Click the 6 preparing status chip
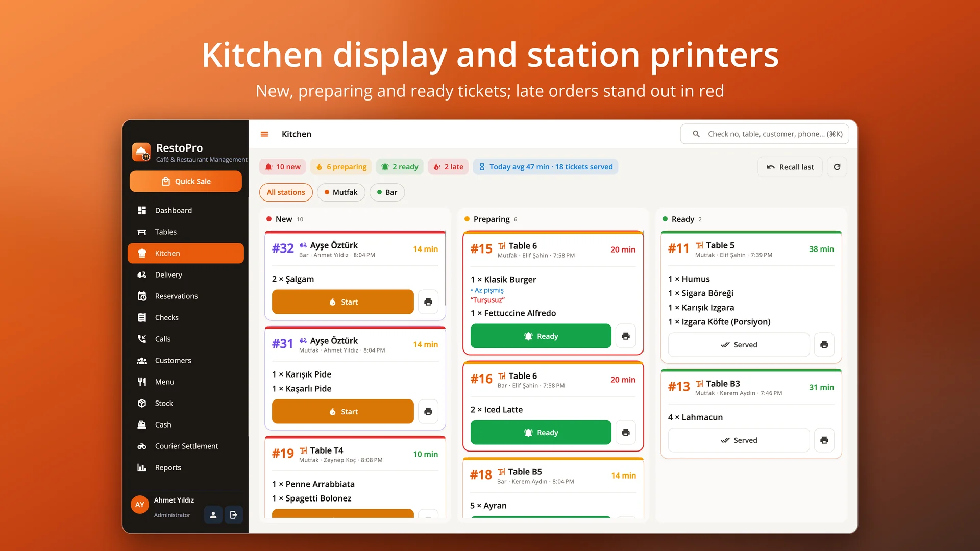Image resolution: width=980 pixels, height=551 pixels. (x=341, y=167)
